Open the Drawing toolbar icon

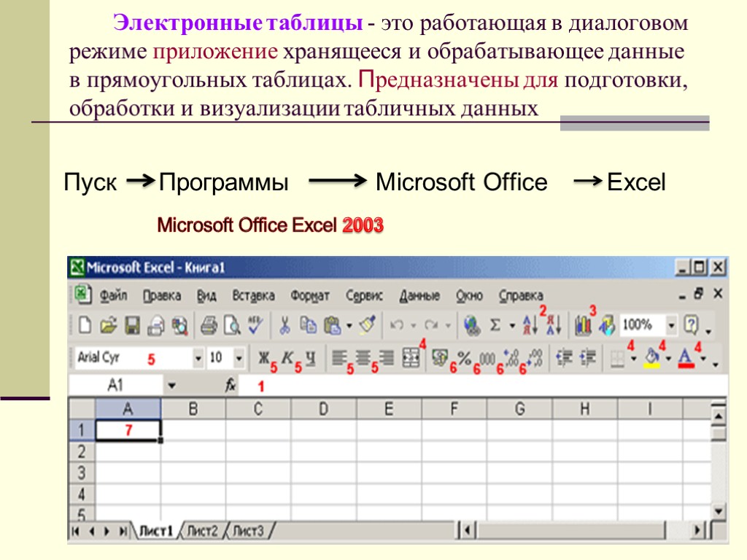[607, 326]
